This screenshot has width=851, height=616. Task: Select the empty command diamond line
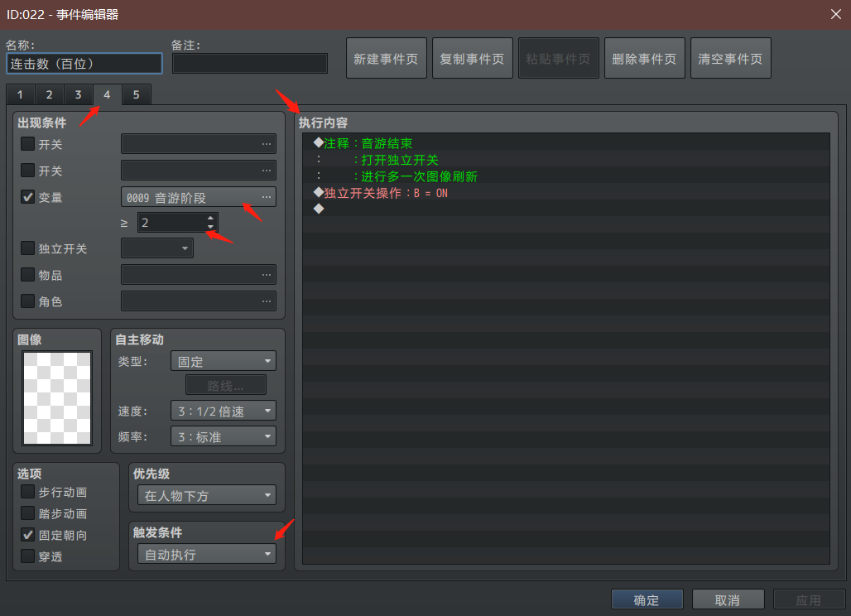[566, 209]
